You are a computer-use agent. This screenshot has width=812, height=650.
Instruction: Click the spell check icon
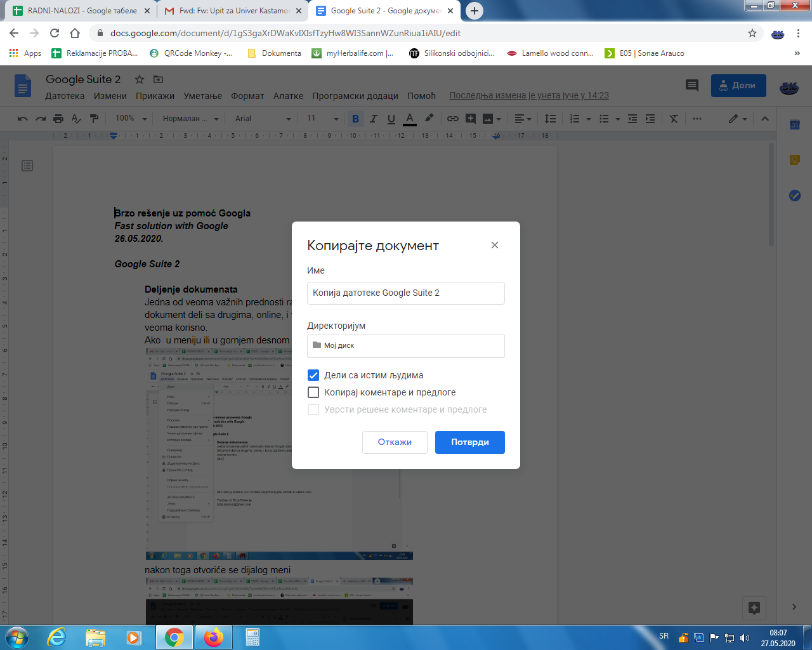(76, 119)
